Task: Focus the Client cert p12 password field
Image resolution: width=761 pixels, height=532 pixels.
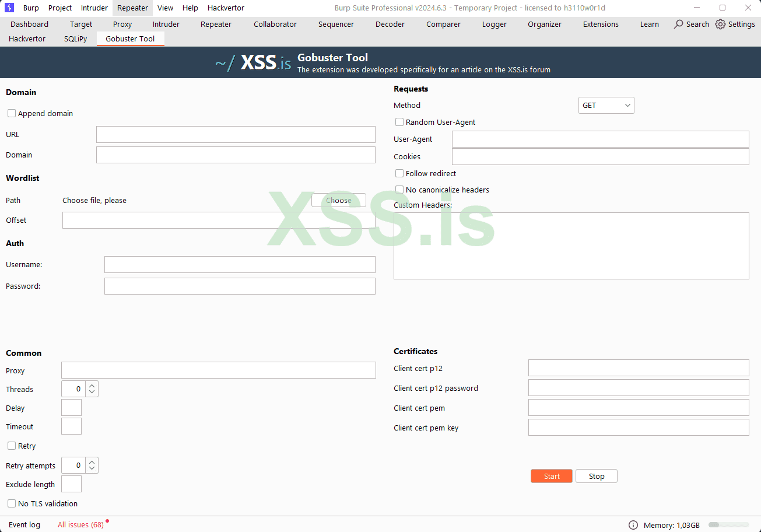Action: tap(639, 388)
